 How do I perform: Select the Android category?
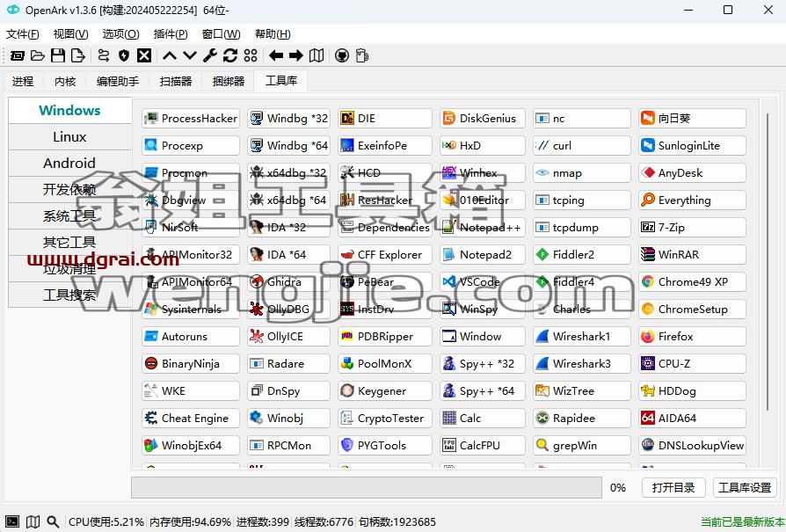[69, 164]
